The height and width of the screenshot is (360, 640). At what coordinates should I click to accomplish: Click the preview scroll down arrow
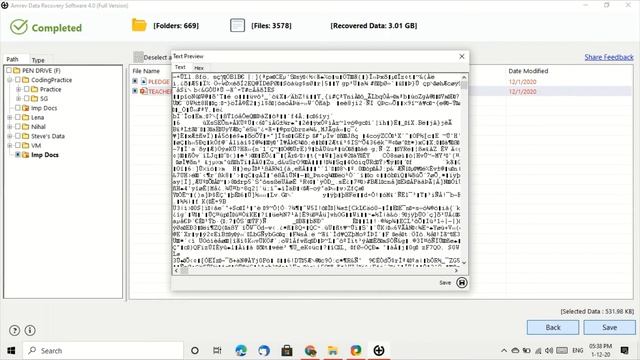[x=464, y=262]
